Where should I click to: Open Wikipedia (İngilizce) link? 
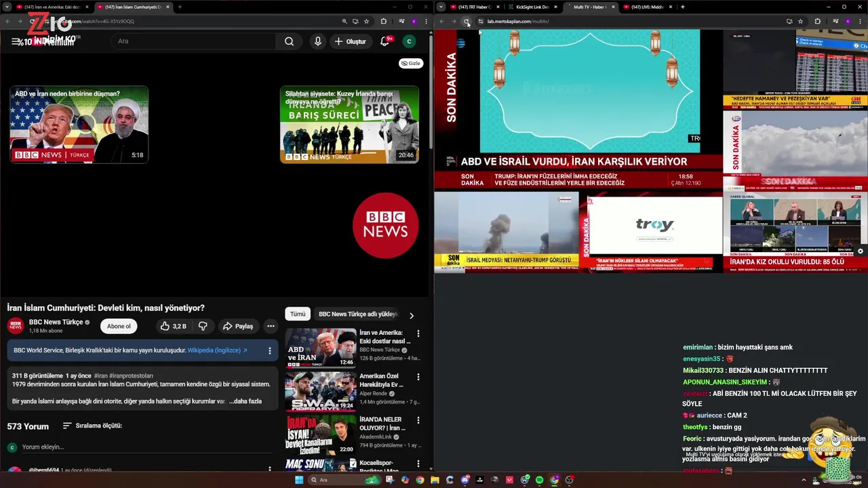(x=218, y=350)
